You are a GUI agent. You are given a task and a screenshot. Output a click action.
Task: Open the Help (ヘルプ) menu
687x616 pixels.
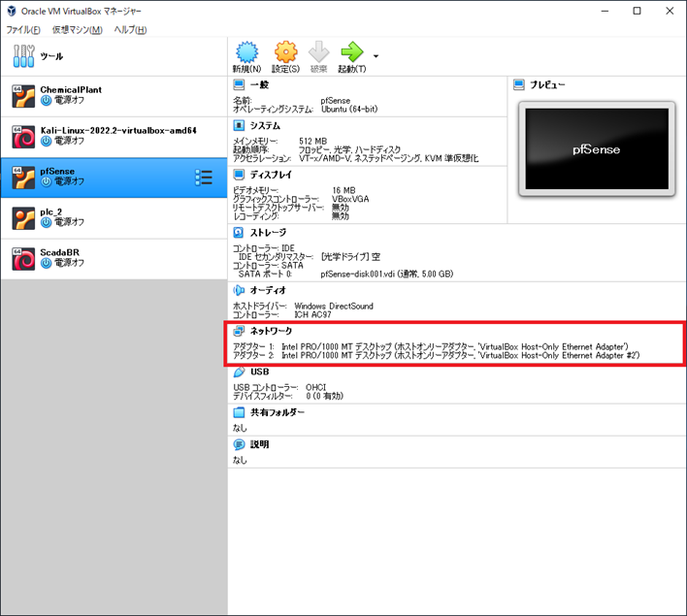130,30
